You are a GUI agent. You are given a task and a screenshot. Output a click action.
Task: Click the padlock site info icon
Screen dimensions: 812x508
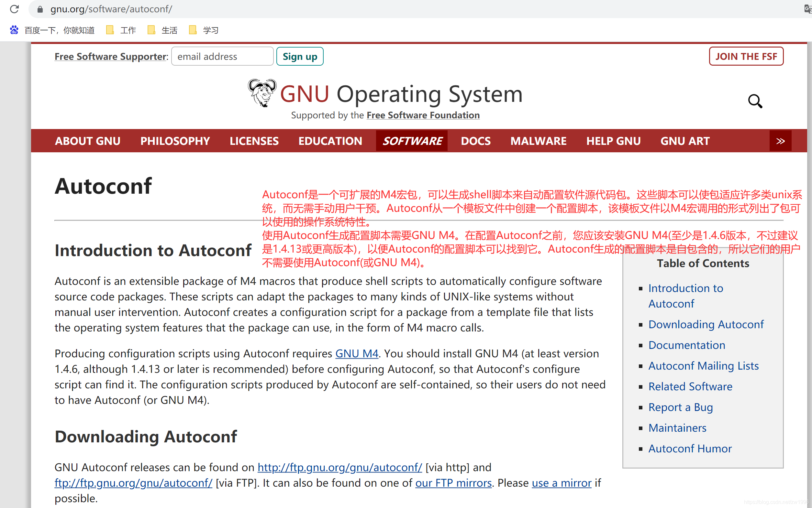pos(40,9)
